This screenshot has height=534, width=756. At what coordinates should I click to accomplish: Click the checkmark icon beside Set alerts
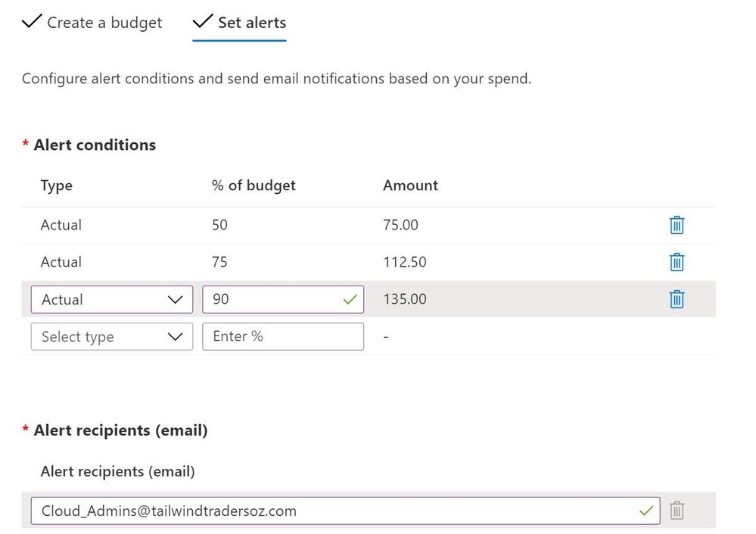[202, 22]
